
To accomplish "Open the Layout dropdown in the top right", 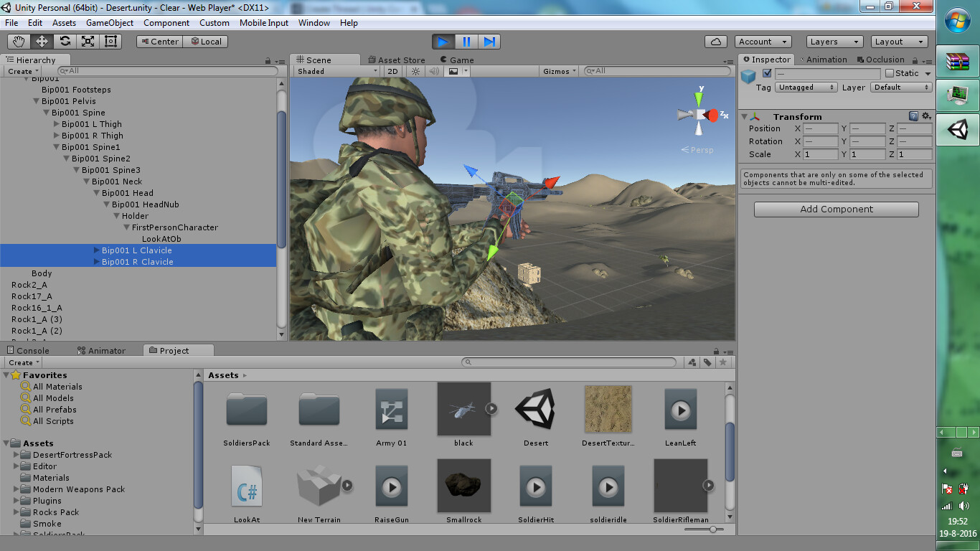I will tap(899, 41).
